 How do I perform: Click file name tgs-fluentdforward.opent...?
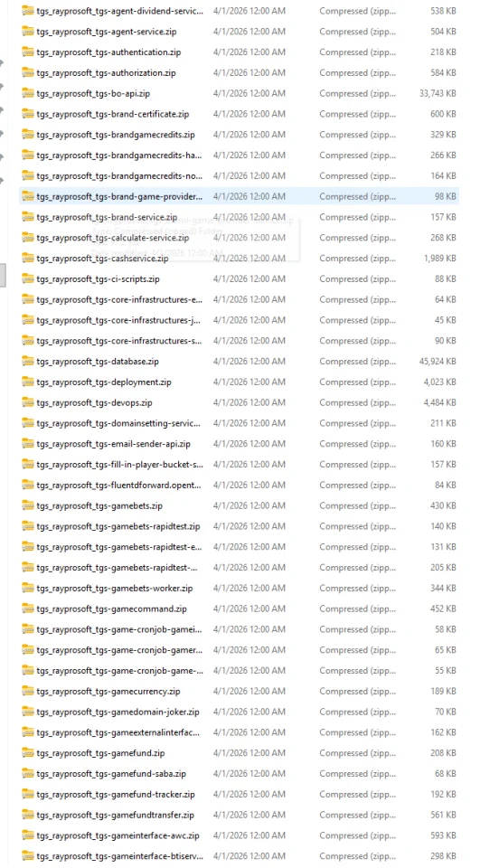pyautogui.click(x=119, y=485)
